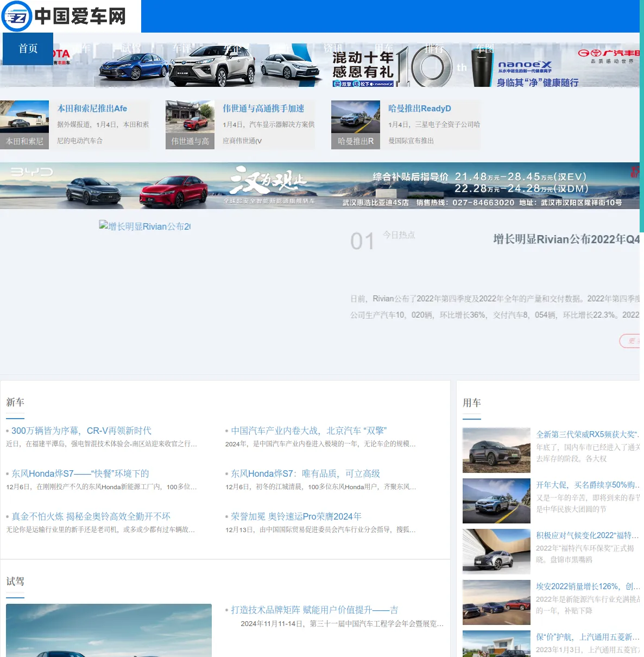The height and width of the screenshot is (657, 644).
Task: Open the 哈曼推出R article thumbnail
Action: click(356, 125)
